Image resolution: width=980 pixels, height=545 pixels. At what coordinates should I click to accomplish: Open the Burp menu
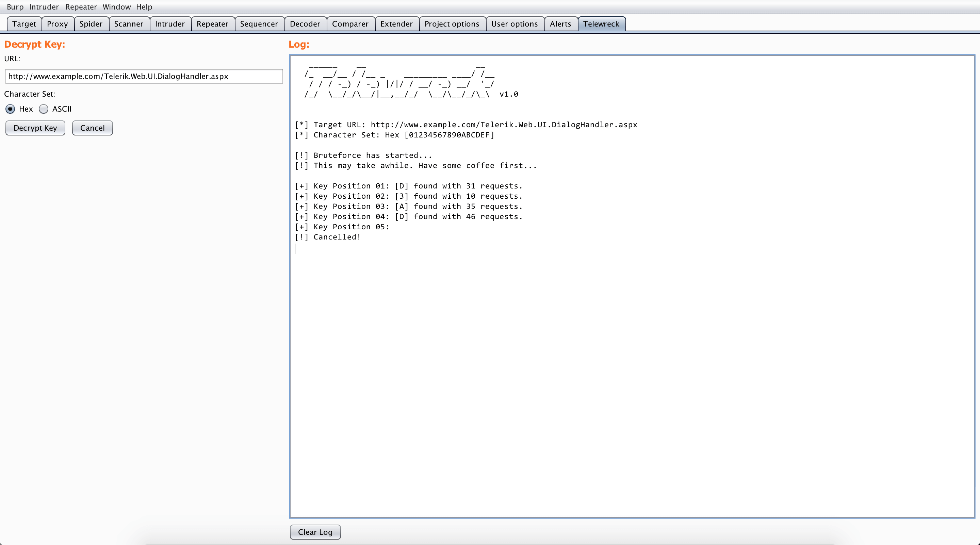[15, 7]
